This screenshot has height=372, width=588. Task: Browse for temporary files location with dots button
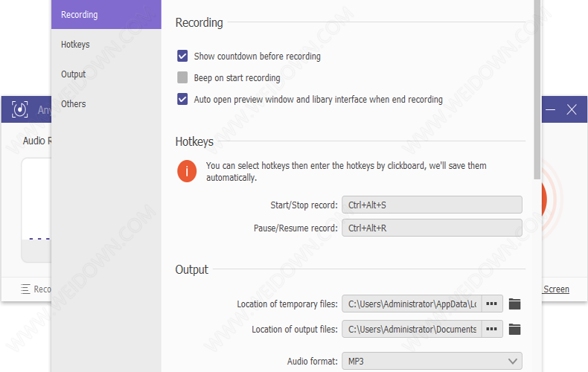tap(492, 304)
